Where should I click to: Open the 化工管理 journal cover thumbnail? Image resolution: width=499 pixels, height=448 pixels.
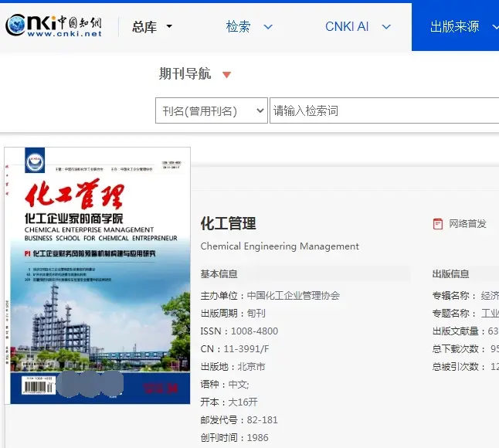tap(97, 276)
